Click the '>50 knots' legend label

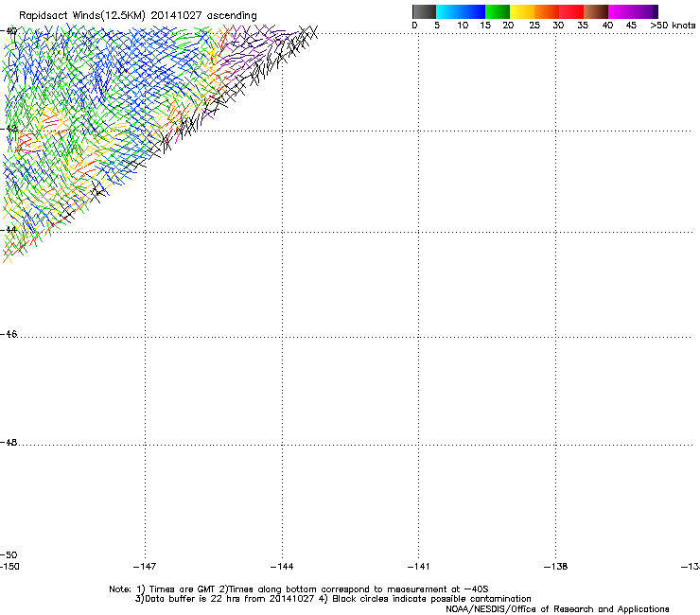[673, 26]
